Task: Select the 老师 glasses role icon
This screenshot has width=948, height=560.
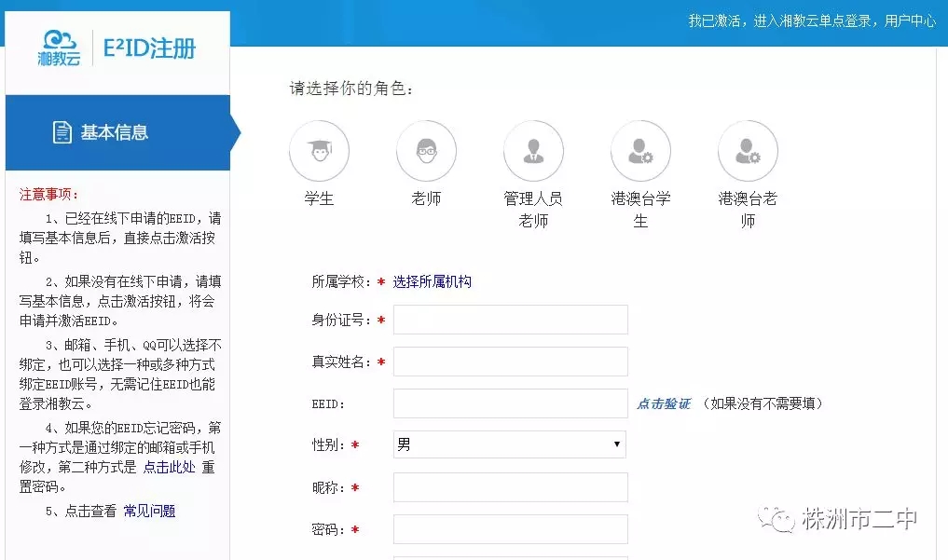Action: click(427, 149)
